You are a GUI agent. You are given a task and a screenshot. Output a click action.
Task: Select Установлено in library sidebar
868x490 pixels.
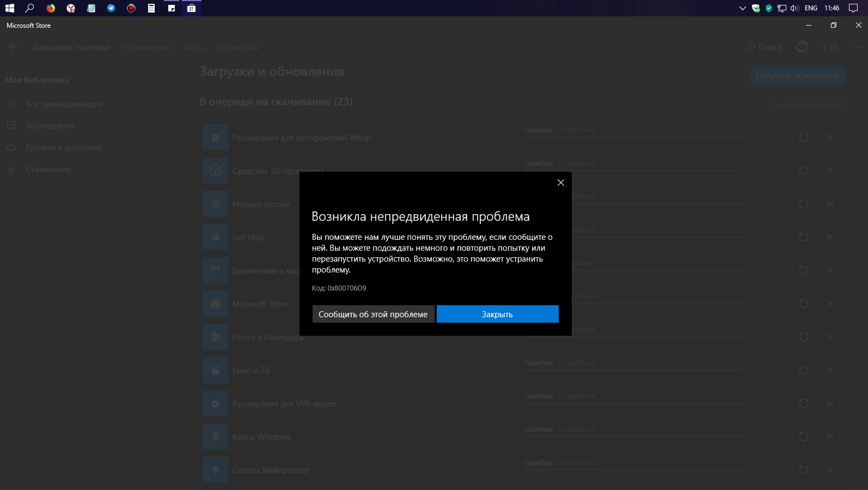tap(50, 125)
